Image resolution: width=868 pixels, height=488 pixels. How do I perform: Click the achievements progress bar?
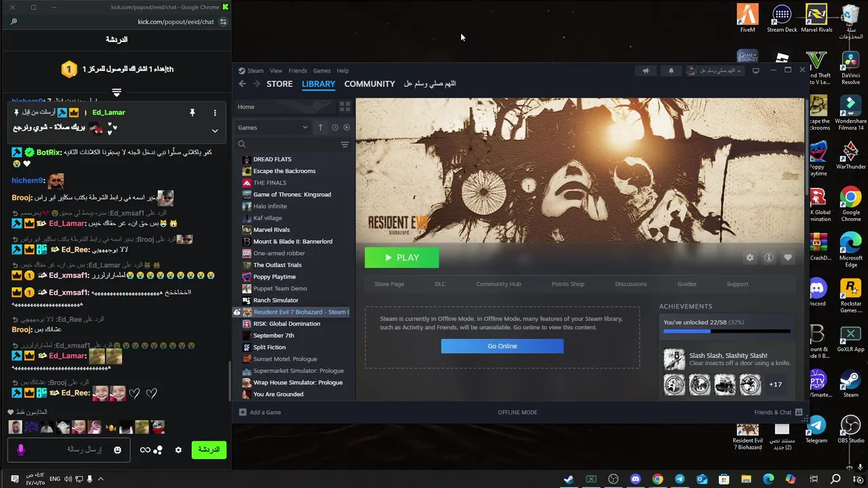(726, 331)
